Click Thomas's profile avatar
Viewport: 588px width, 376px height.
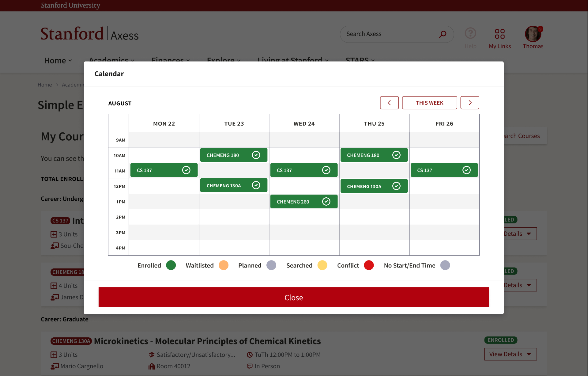tap(533, 34)
